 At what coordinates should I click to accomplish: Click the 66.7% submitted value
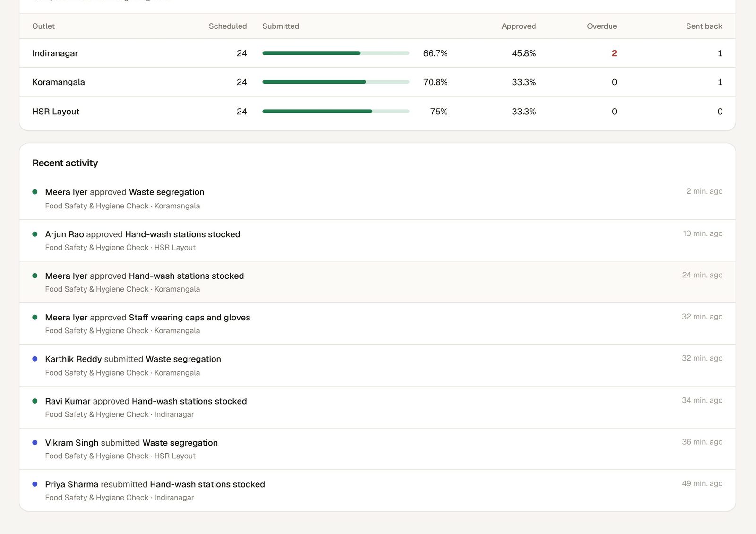pos(435,53)
